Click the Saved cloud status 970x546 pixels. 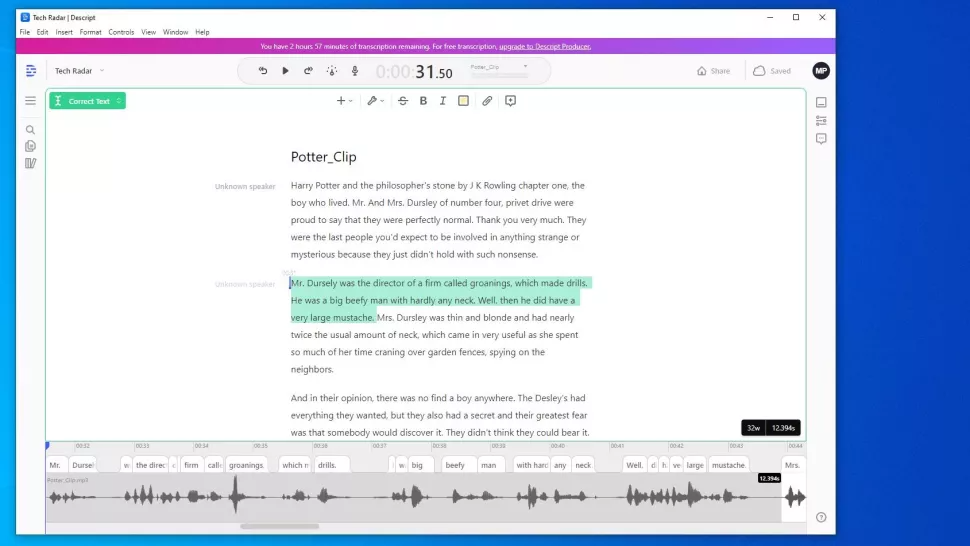click(772, 71)
